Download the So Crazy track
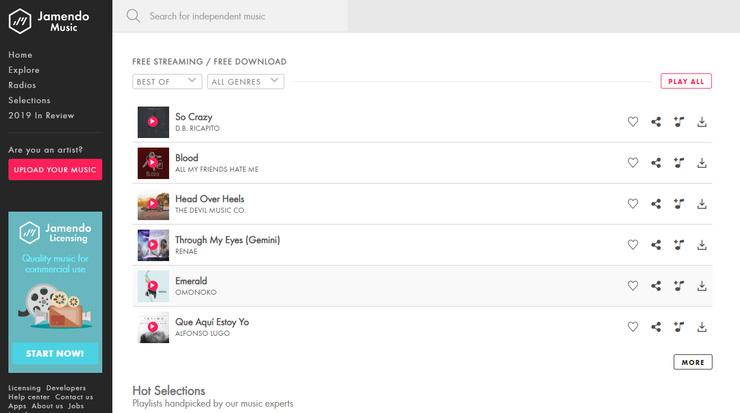This screenshot has height=413, width=740. pyautogui.click(x=702, y=122)
